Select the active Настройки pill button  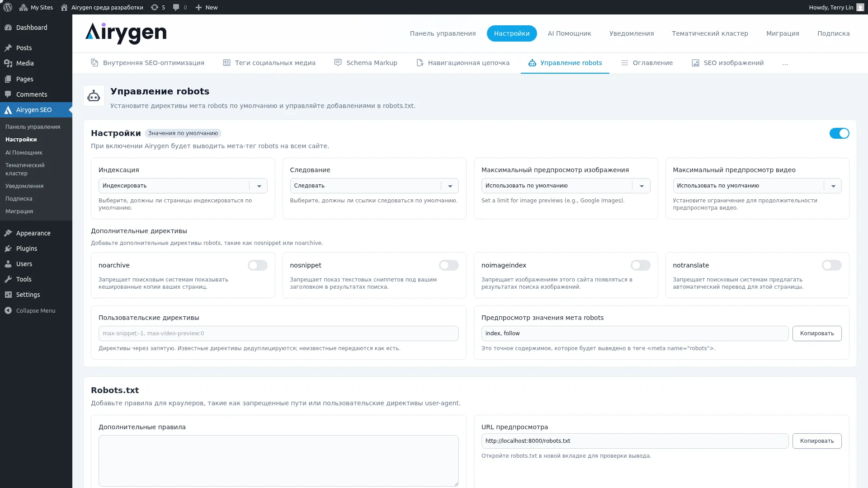pyautogui.click(x=512, y=33)
